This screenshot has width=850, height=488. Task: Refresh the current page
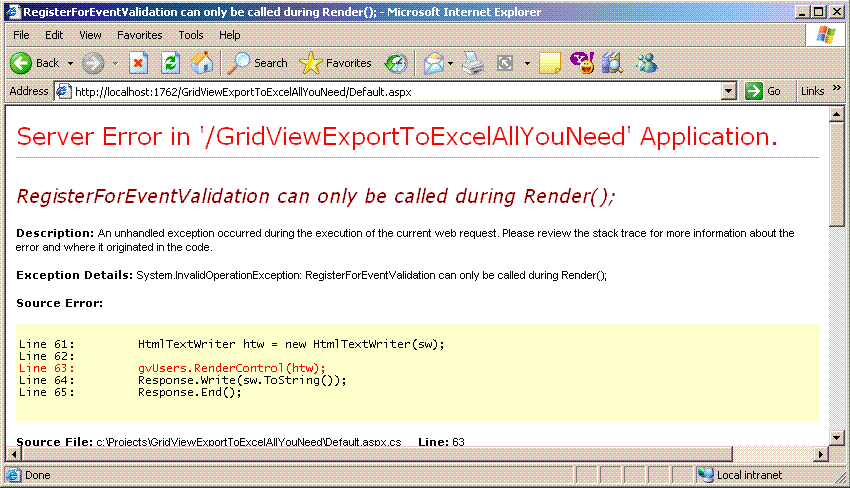(x=170, y=63)
